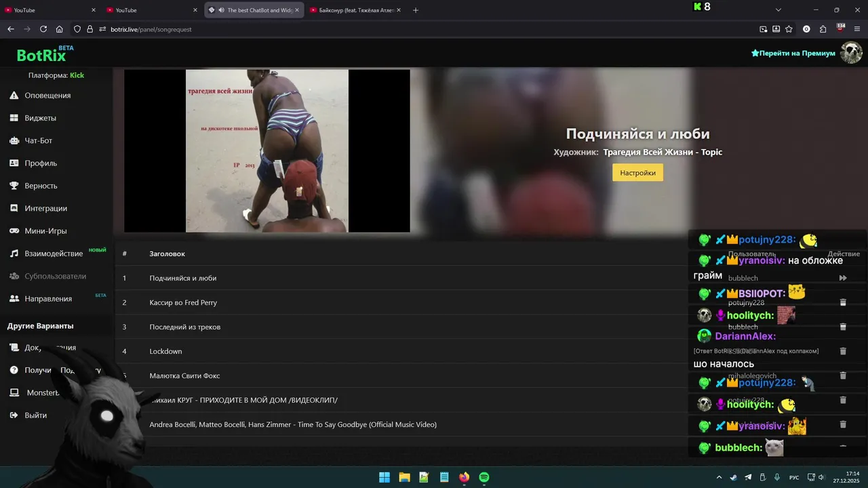This screenshot has height=488, width=868.
Task: Open Firefox hamburger application menu
Action: click(x=857, y=29)
